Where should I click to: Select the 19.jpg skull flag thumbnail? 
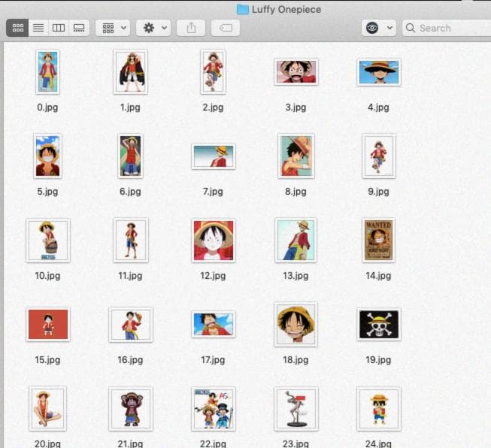coord(378,324)
